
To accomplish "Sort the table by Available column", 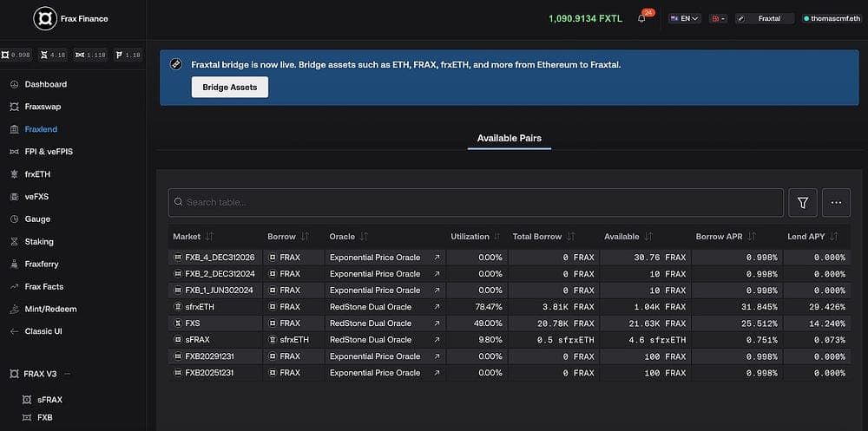I will [648, 236].
